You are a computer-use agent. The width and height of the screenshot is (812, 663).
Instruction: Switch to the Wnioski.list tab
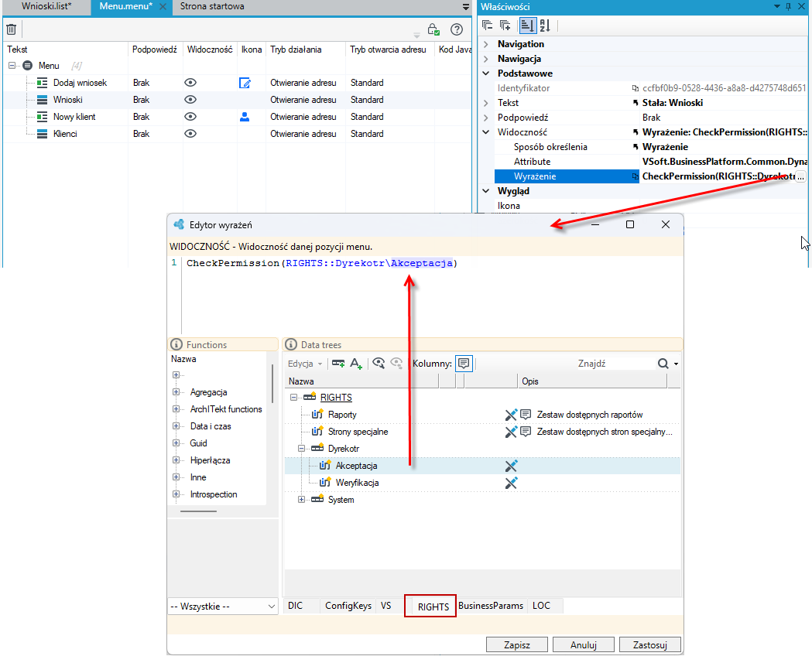coord(46,7)
